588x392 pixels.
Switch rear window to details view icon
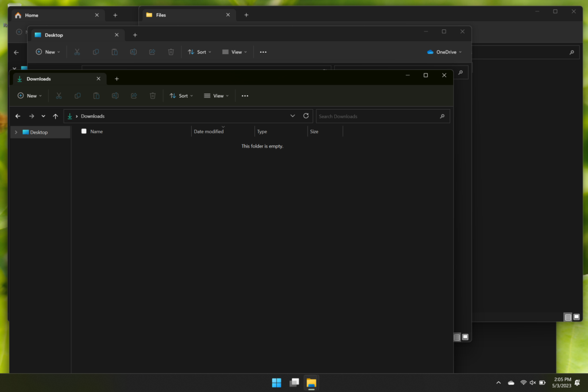pos(568,317)
